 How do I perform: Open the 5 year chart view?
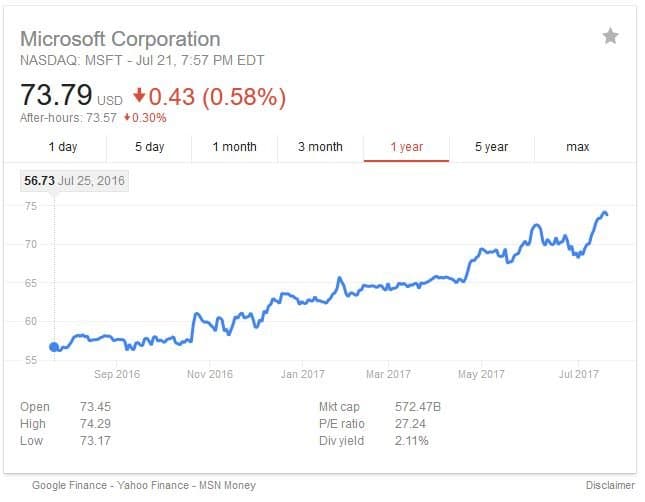tap(492, 147)
